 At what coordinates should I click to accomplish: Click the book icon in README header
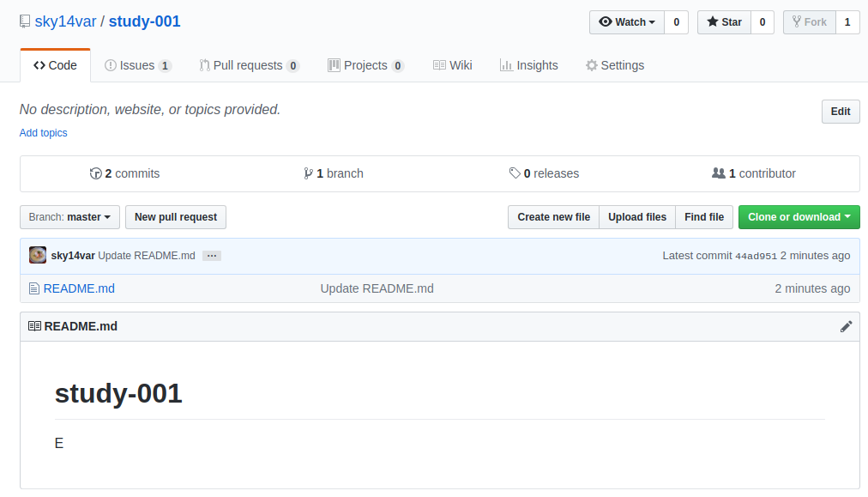34,326
